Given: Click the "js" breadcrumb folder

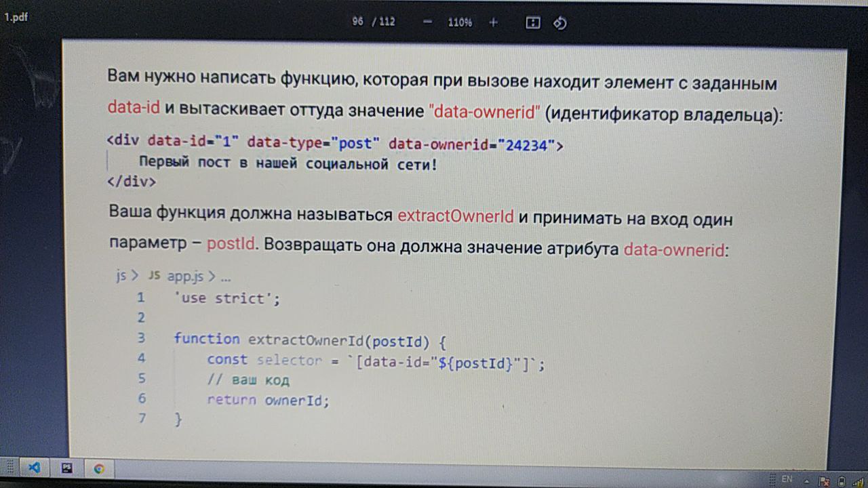Looking at the screenshot, I should [x=121, y=276].
